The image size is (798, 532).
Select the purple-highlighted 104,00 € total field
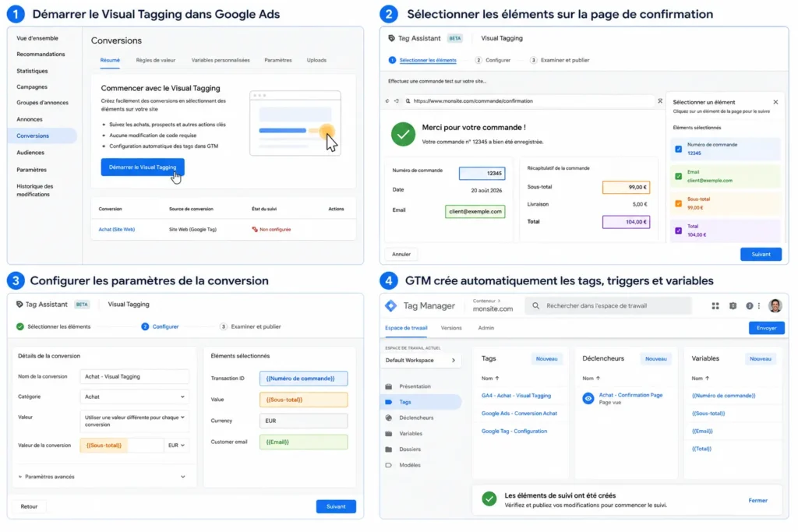pos(626,222)
